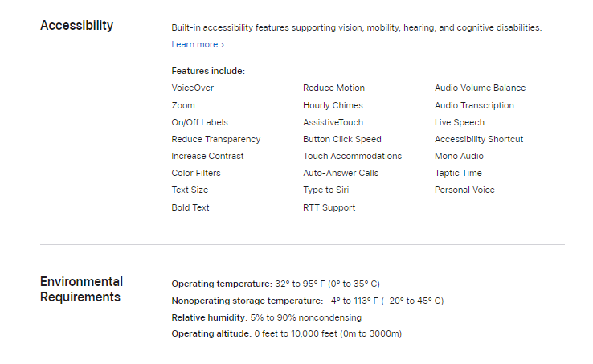The width and height of the screenshot is (593, 364).
Task: Click the Taptic Time entry
Action: 458,173
